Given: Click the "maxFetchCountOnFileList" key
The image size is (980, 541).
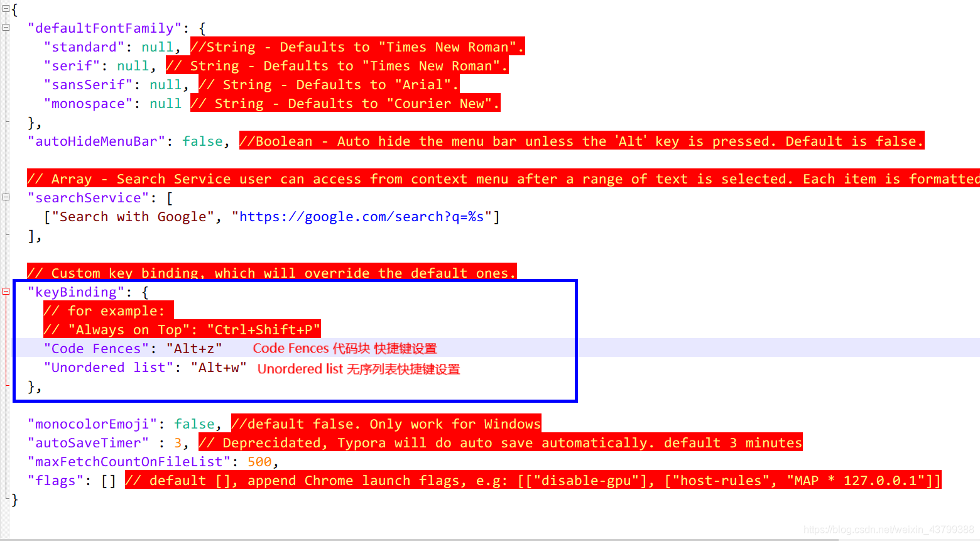Looking at the screenshot, I should 129,462.
